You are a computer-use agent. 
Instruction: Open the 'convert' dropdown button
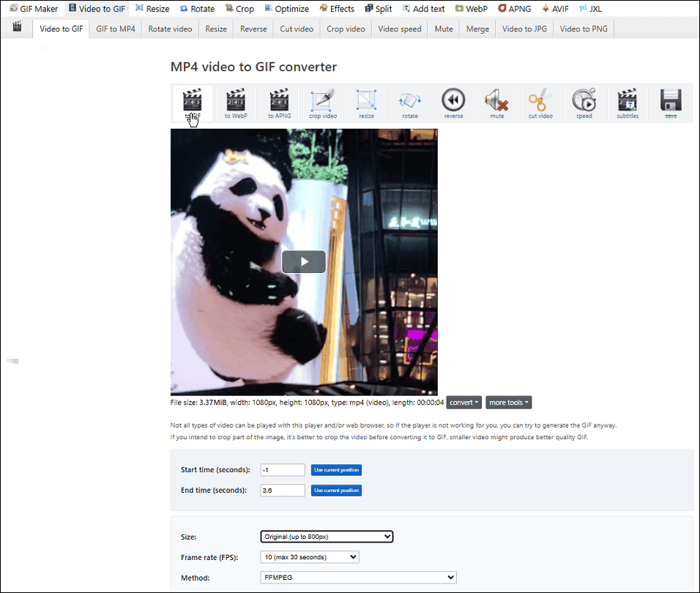pyautogui.click(x=464, y=403)
